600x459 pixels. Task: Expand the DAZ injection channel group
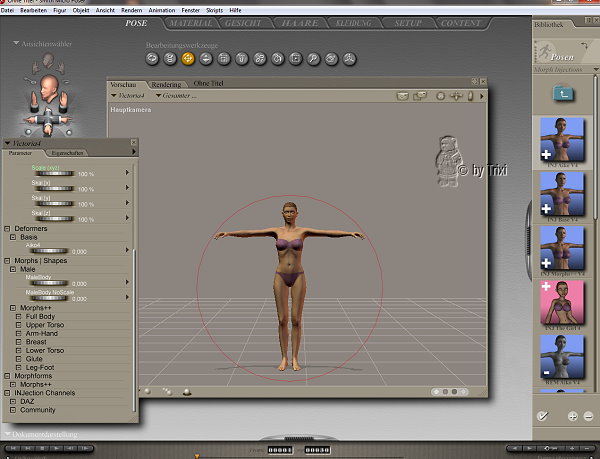pos(13,400)
